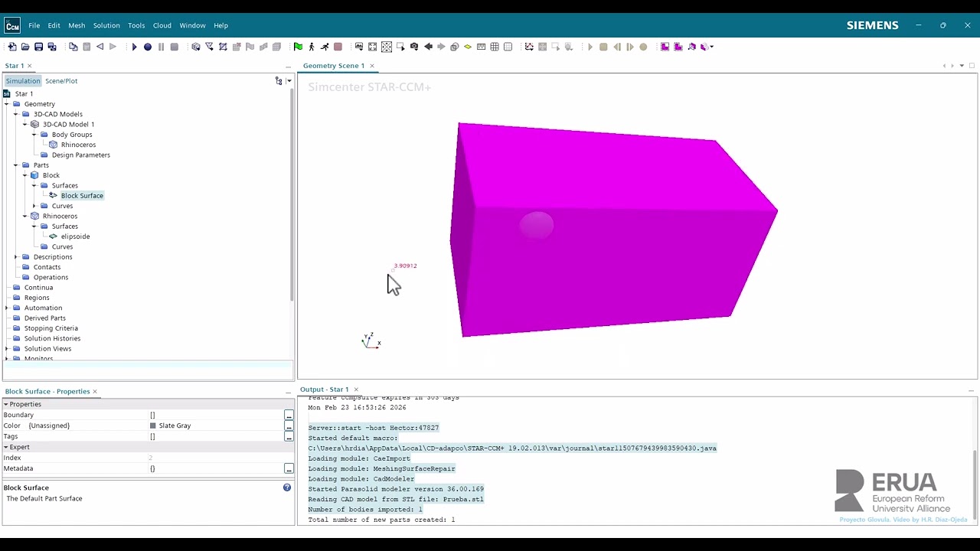Click the crossed-box zoom extents icon
This screenshot has width=980, height=551.
click(387, 47)
